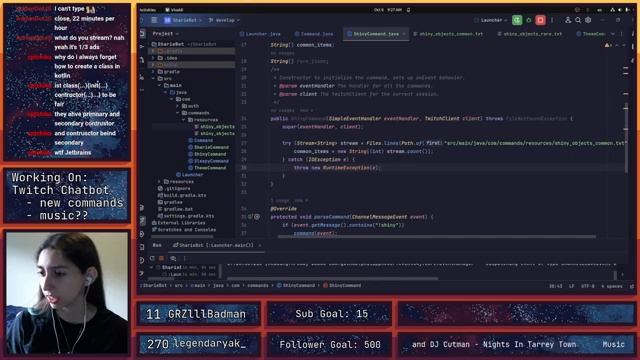Image resolution: width=640 pixels, height=360 pixels.
Task: Open Project view selector dropdown
Action: point(166,34)
